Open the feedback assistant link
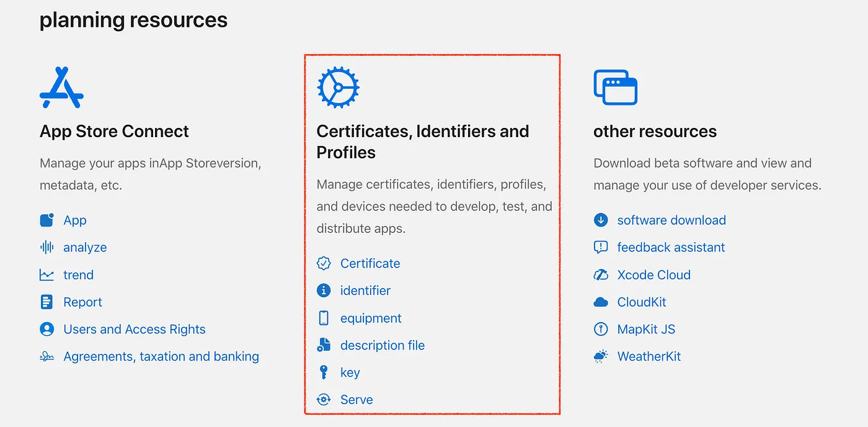 coord(671,247)
